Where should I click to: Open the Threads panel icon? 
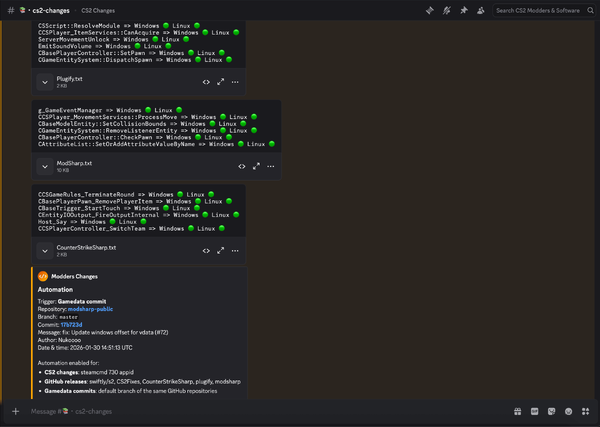pyautogui.click(x=430, y=11)
